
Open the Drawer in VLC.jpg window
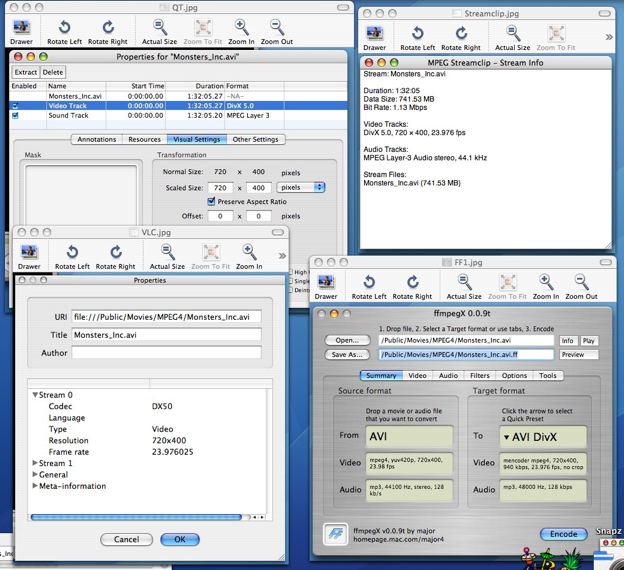click(29, 257)
